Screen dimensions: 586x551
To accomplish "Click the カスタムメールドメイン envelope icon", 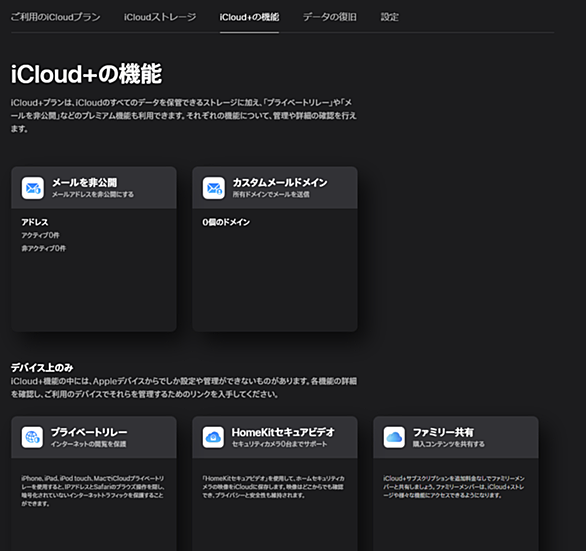I will [x=214, y=188].
